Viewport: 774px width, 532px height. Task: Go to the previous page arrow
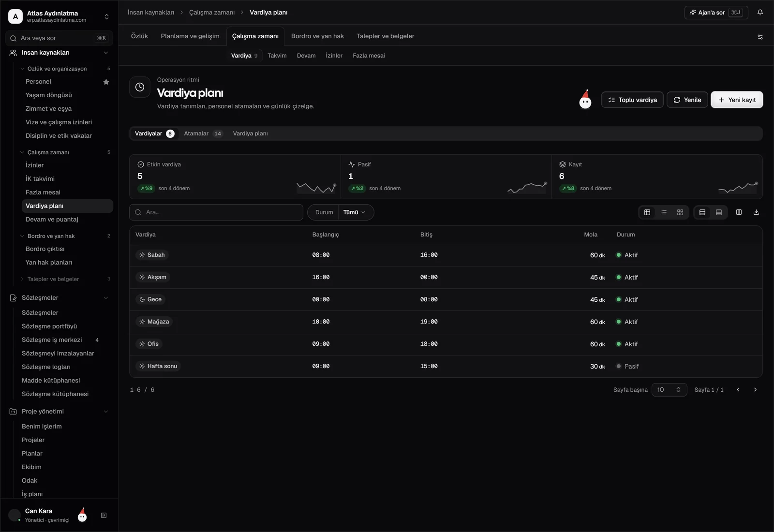pos(738,390)
